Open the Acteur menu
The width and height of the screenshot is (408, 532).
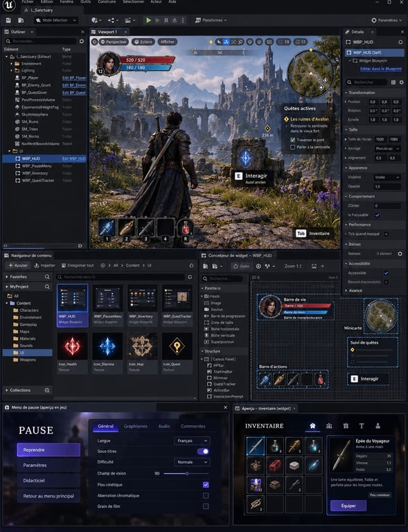coord(156,1)
